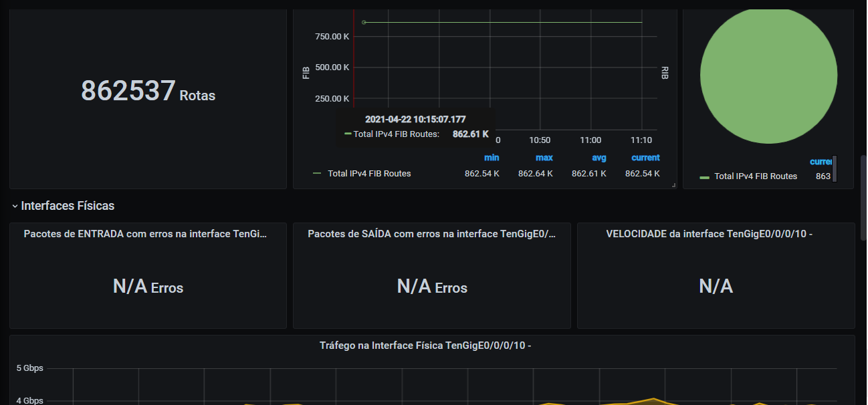
Task: Sort legend by min column
Action: point(492,158)
